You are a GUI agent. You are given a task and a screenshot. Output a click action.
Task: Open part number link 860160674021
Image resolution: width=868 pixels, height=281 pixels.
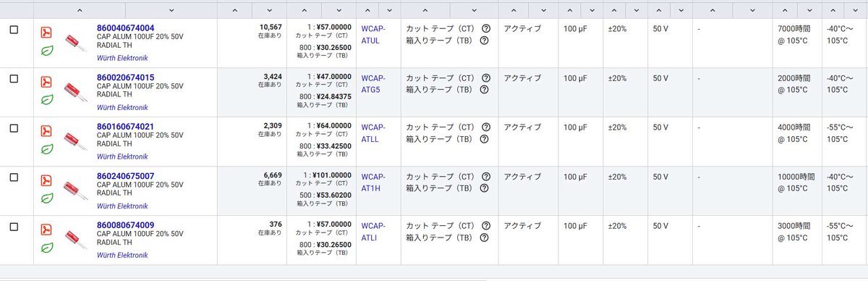(125, 127)
